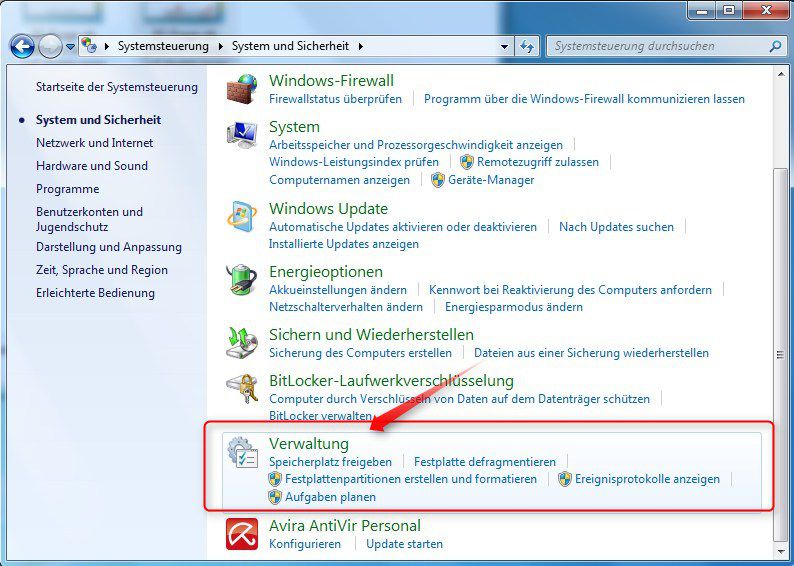This screenshot has width=794, height=566.
Task: Click the Control Panel icon in address bar
Action: tap(89, 46)
